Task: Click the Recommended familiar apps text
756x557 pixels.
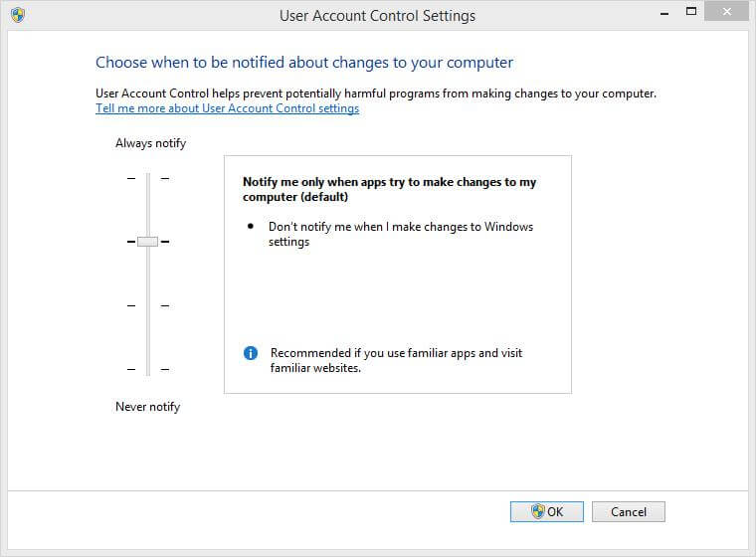Action: 396,360
